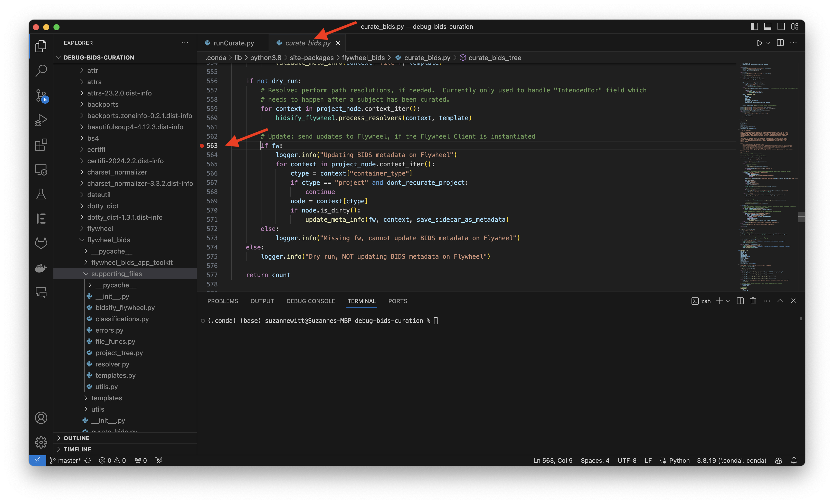834x504 pixels.
Task: Open the GitLab fox icon view
Action: click(x=41, y=243)
